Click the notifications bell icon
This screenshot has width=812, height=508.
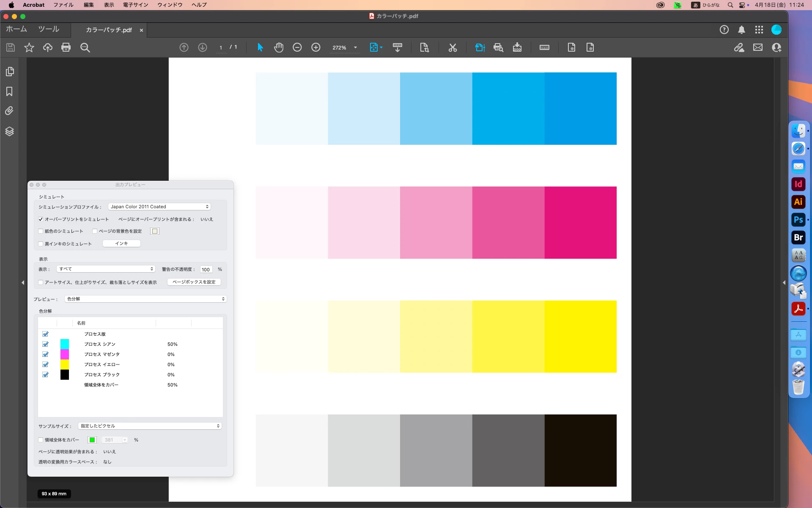point(741,30)
